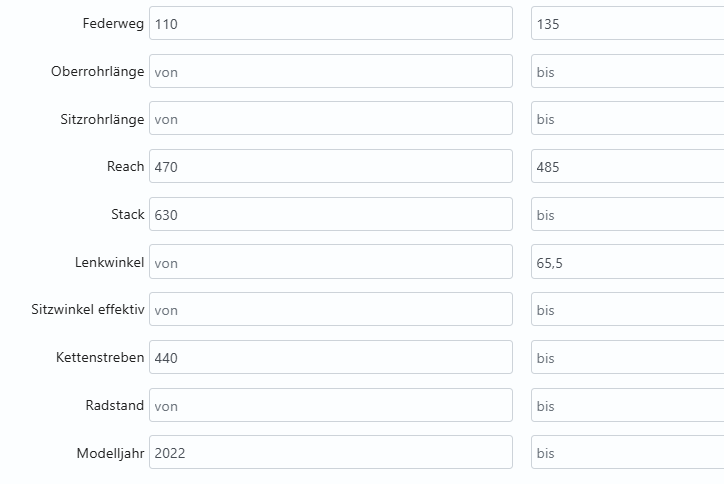Focus the Modelljahr 'bis' input field

(627, 453)
